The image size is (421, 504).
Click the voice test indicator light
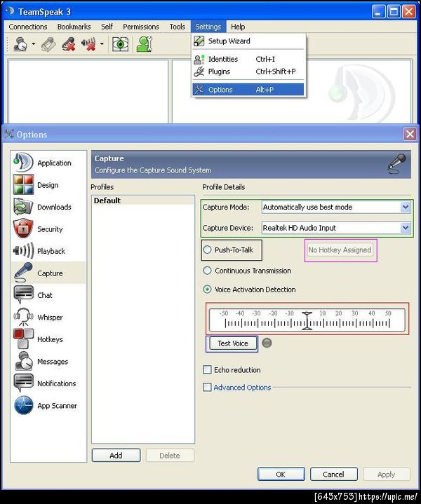267,343
